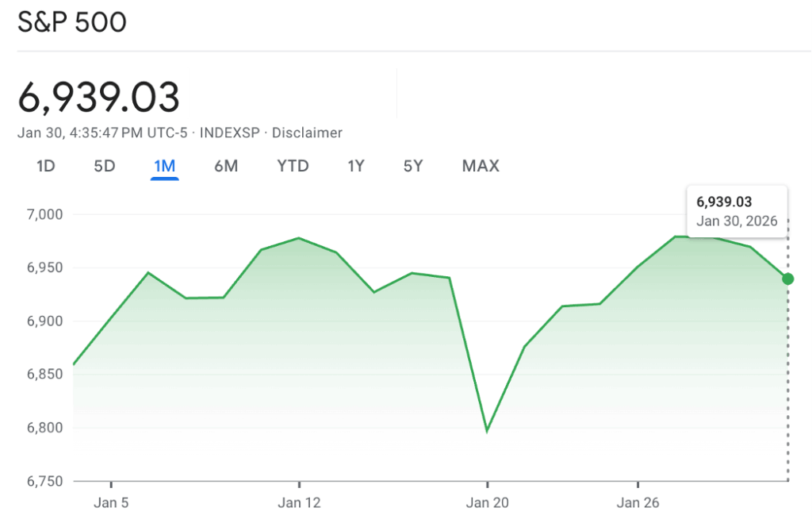Select the 5D chart range
The width and height of the screenshot is (812, 523).
105,166
